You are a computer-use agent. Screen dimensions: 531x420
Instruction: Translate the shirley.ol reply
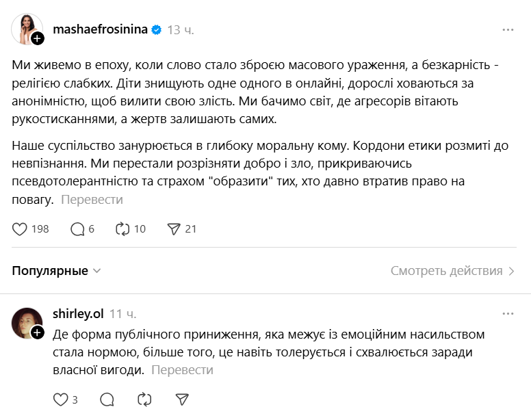(x=182, y=370)
